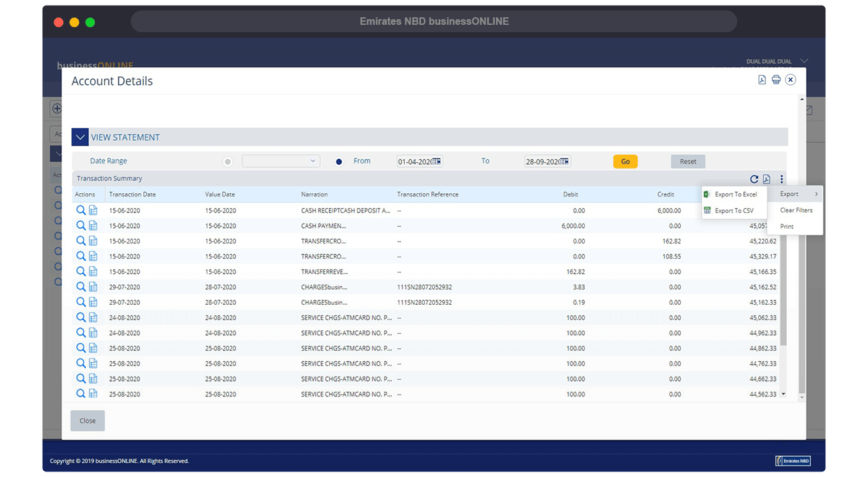The width and height of the screenshot is (868, 477).
Task: Click the PDF export icon in dialog header
Action: point(762,80)
